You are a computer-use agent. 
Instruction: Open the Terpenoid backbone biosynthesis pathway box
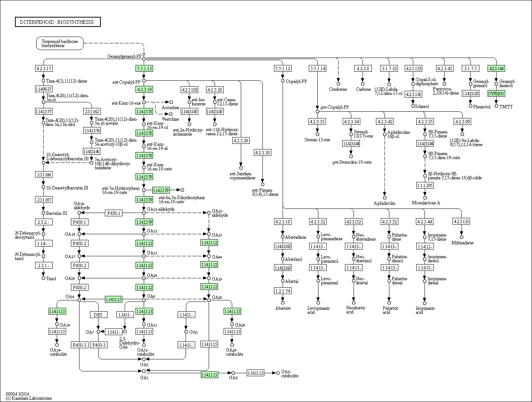tap(60, 43)
